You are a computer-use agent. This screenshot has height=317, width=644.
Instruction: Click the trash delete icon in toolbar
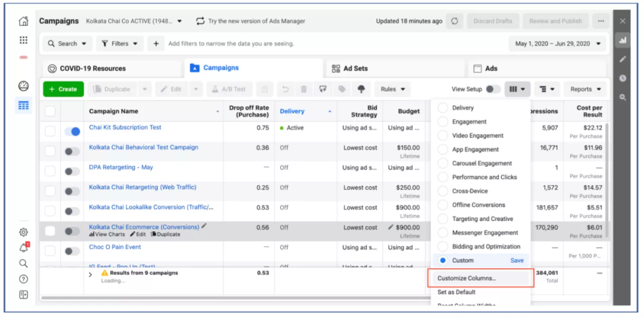[x=304, y=89]
